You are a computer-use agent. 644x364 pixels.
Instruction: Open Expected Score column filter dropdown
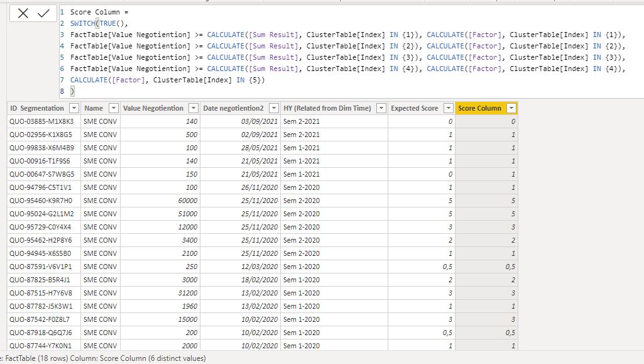click(x=449, y=108)
